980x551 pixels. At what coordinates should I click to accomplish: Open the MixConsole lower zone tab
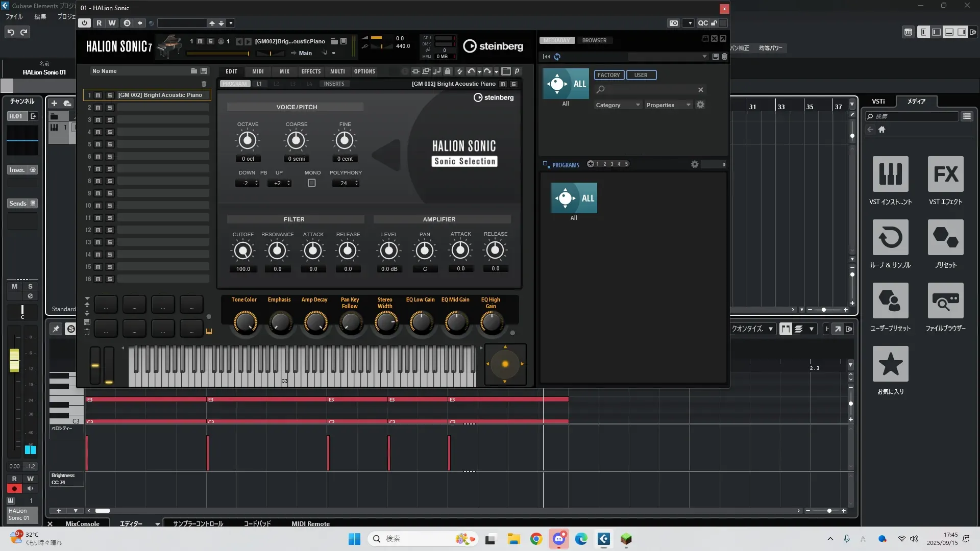[82, 523]
